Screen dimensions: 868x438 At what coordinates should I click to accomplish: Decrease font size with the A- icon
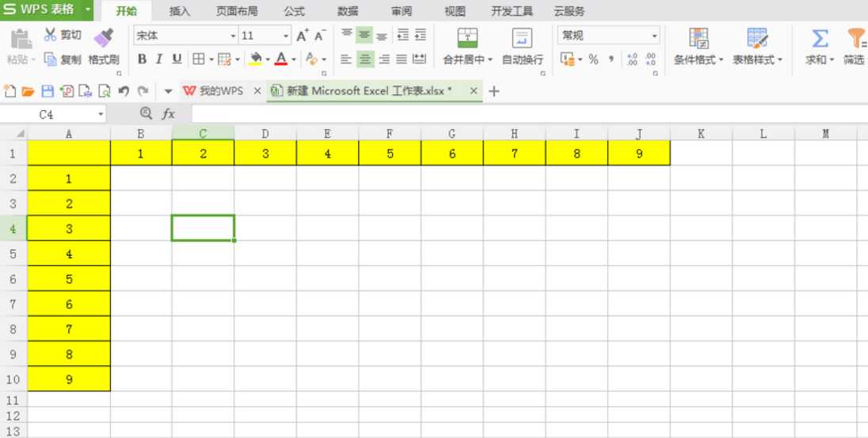(x=320, y=36)
